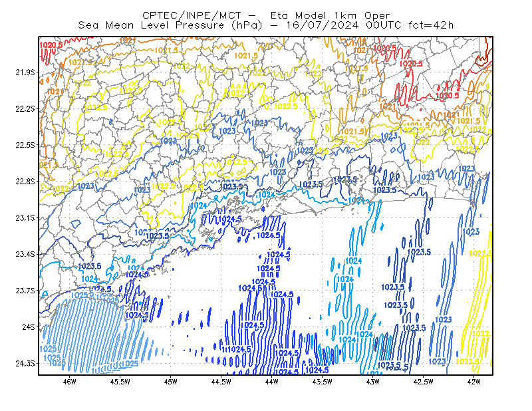Click the 22.8S latitude tick label
Viewport: 532px width, 411px height.
click(x=25, y=182)
